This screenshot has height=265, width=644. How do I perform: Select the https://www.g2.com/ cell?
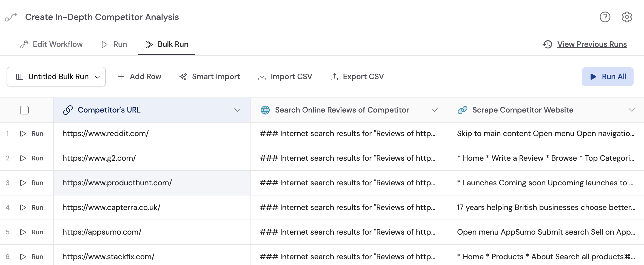click(x=152, y=158)
